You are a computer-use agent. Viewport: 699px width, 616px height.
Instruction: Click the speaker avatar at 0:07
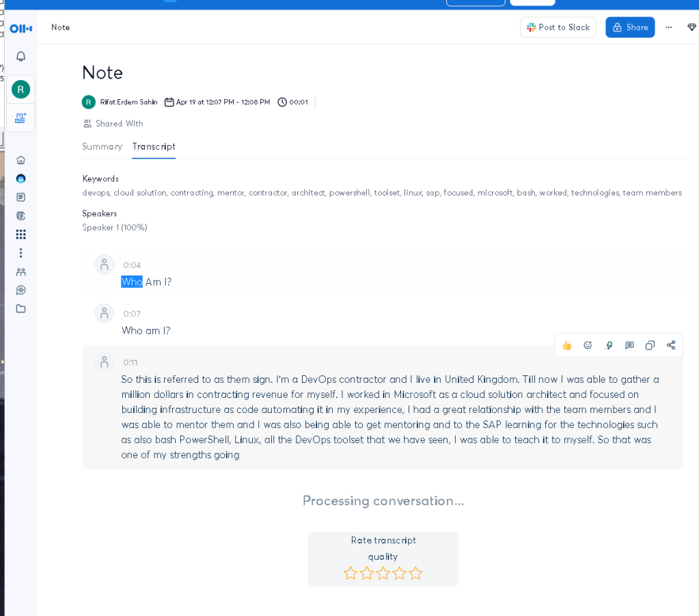pos(105,313)
